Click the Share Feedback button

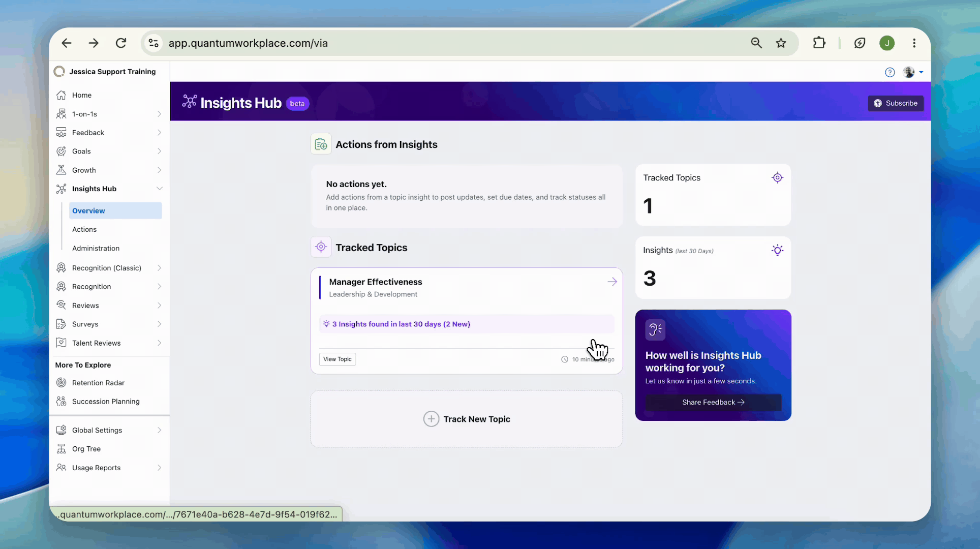(x=713, y=402)
